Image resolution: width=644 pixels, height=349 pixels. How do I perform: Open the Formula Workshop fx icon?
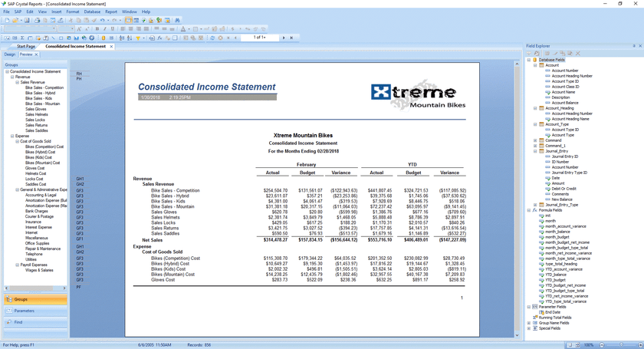click(159, 38)
